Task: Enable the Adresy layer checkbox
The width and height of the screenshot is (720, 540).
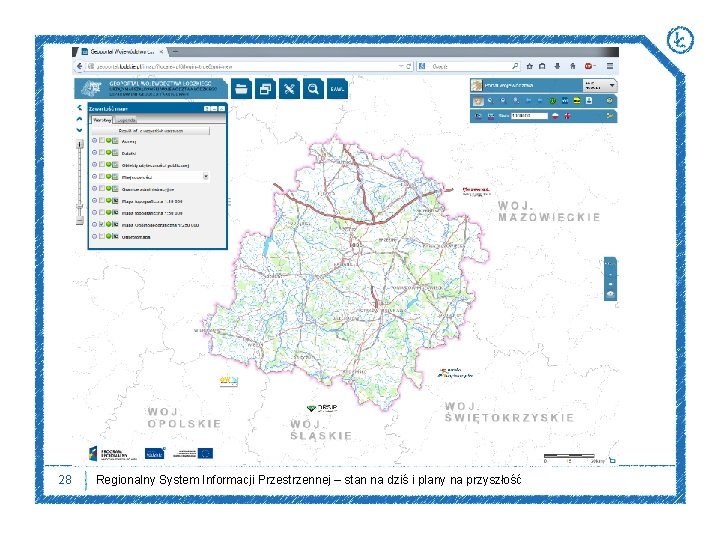Action: click(x=101, y=141)
